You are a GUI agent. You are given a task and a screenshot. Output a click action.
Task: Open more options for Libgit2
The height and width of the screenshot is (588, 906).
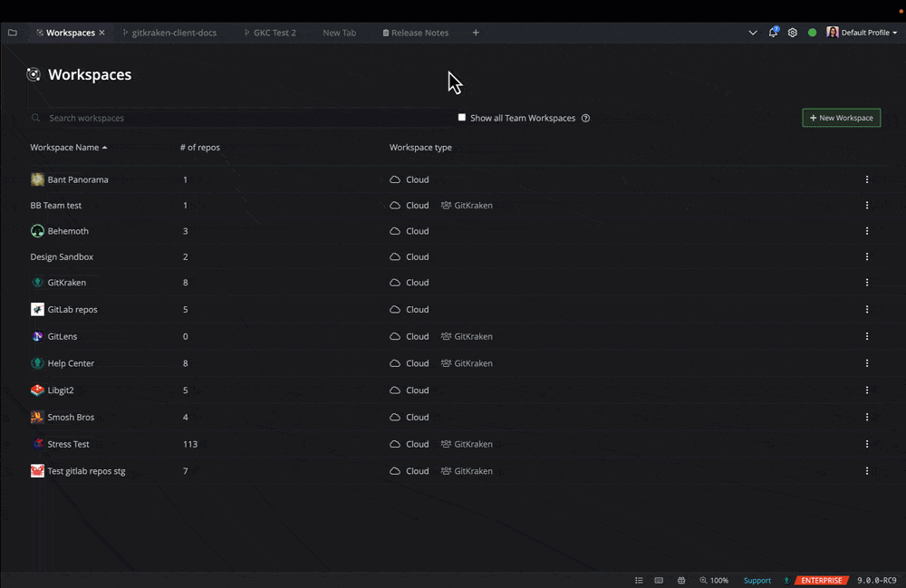pyautogui.click(x=867, y=390)
